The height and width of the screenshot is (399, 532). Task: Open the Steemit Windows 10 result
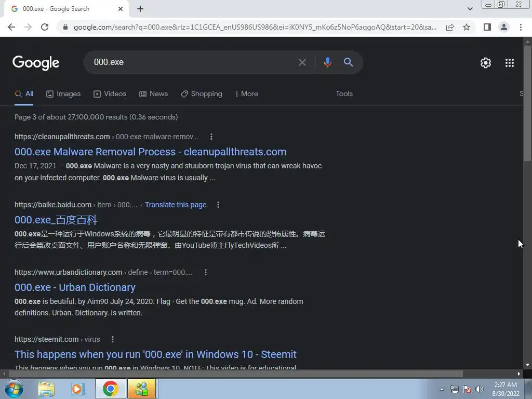pyautogui.click(x=155, y=354)
